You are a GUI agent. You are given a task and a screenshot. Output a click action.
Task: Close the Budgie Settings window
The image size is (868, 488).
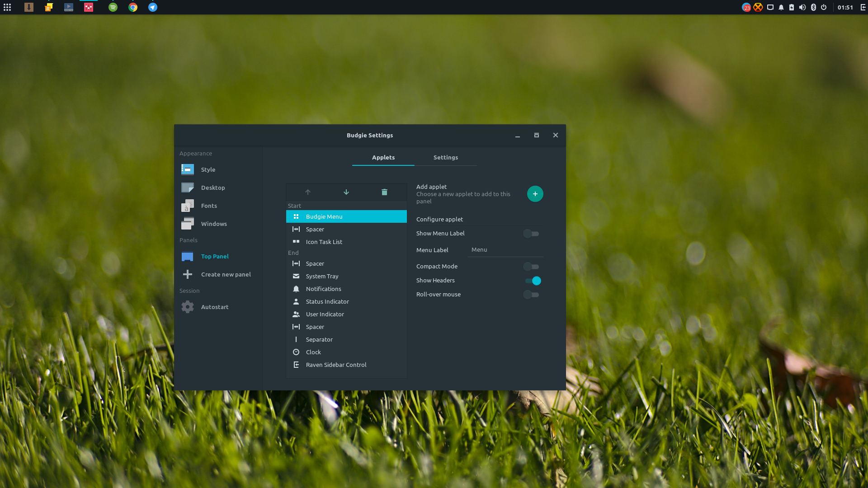click(x=556, y=135)
